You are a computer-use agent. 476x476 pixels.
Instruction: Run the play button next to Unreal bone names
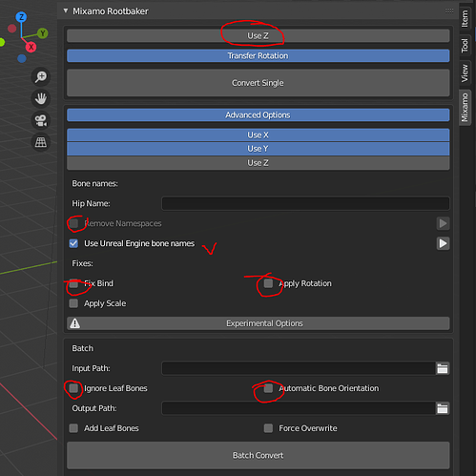(443, 243)
